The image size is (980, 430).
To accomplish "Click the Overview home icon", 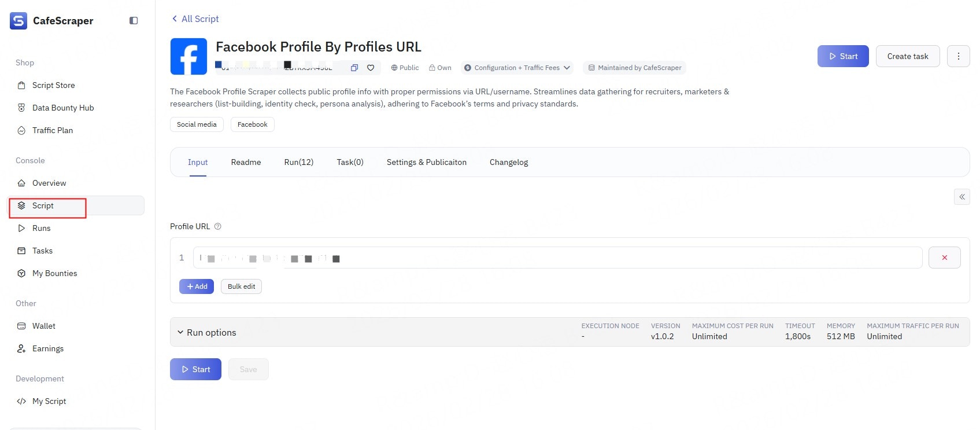I will [x=21, y=183].
